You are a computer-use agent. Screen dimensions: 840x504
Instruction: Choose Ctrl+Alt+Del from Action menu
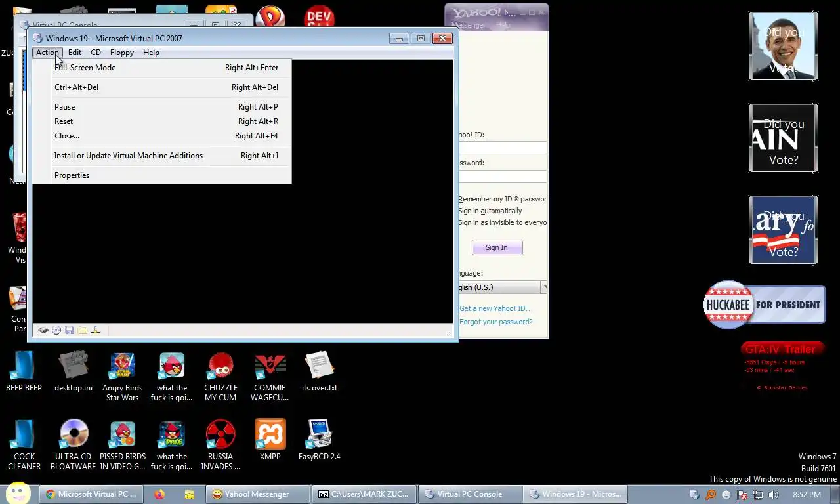pos(162,87)
